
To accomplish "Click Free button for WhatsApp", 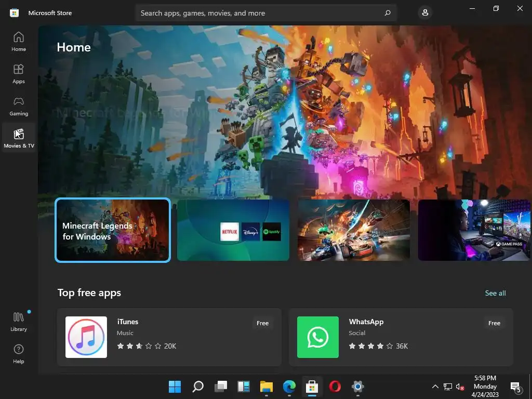I will coord(495,323).
